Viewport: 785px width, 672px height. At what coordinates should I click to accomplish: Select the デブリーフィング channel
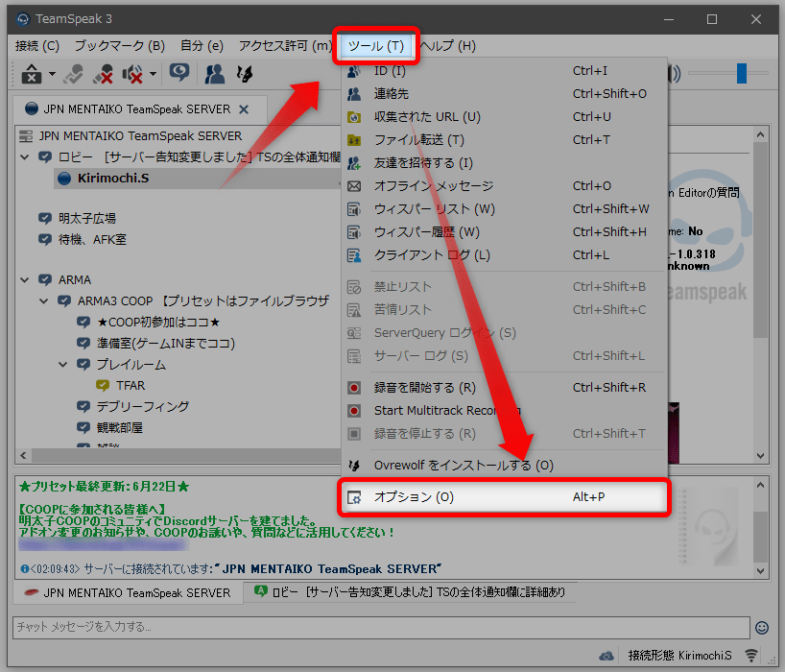(143, 407)
